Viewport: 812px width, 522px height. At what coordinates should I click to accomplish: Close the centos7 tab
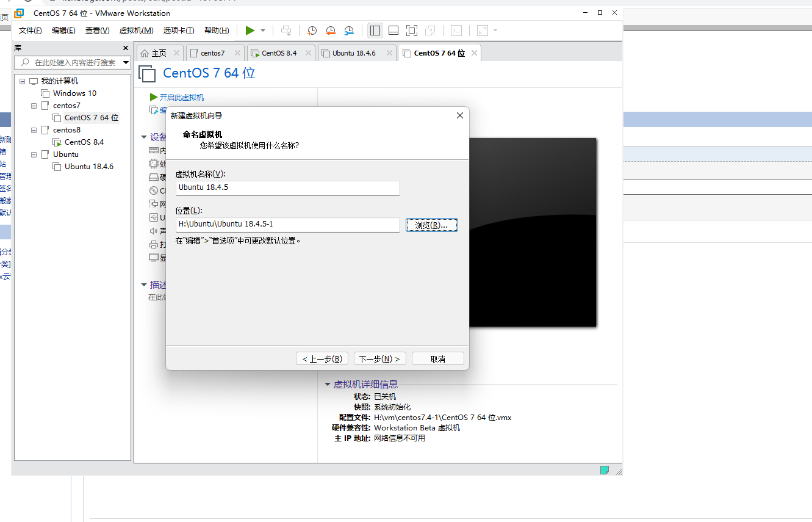pyautogui.click(x=237, y=53)
